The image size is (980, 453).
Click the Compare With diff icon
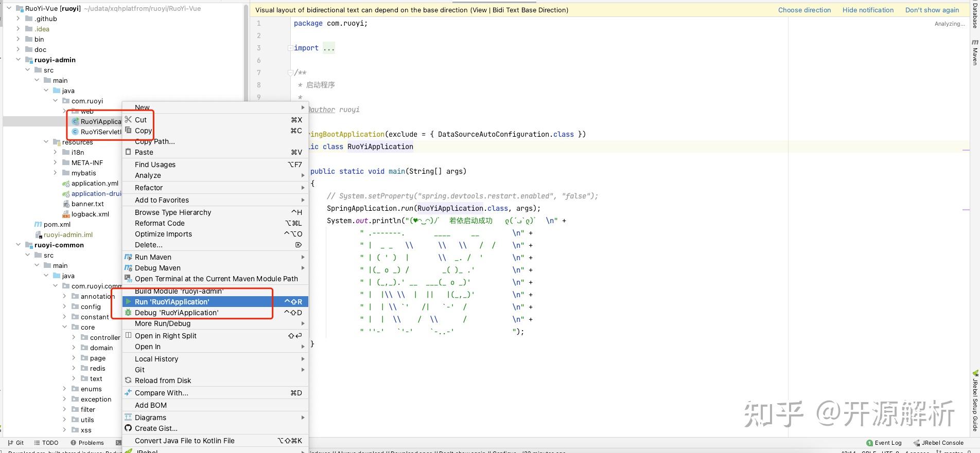coord(128,392)
